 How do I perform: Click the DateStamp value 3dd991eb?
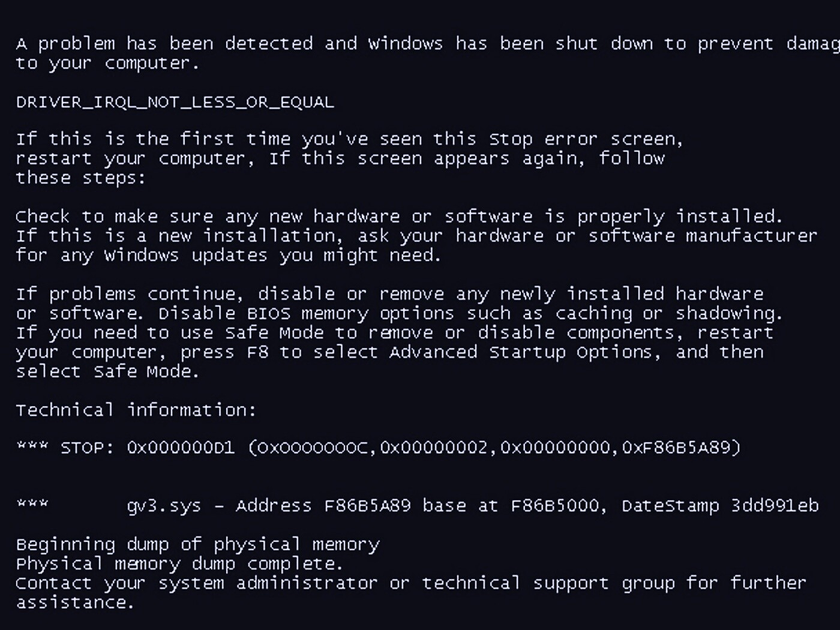[x=775, y=506]
